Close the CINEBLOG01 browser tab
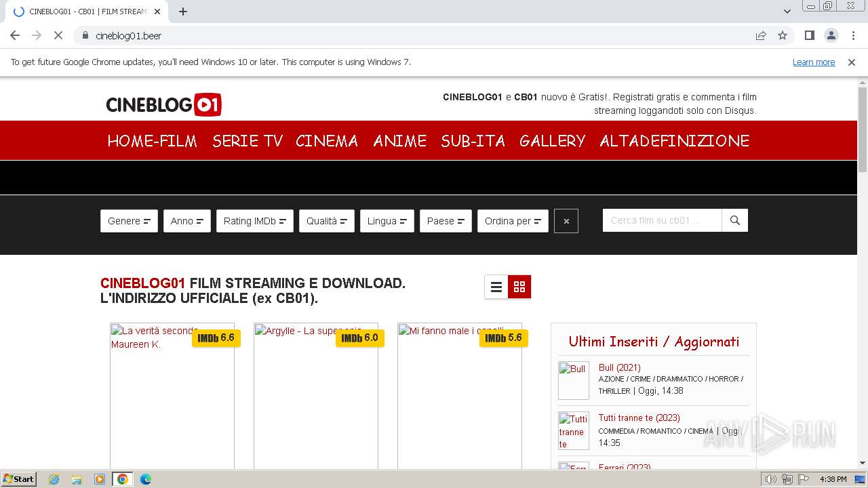The height and width of the screenshot is (488, 868). coord(157,12)
